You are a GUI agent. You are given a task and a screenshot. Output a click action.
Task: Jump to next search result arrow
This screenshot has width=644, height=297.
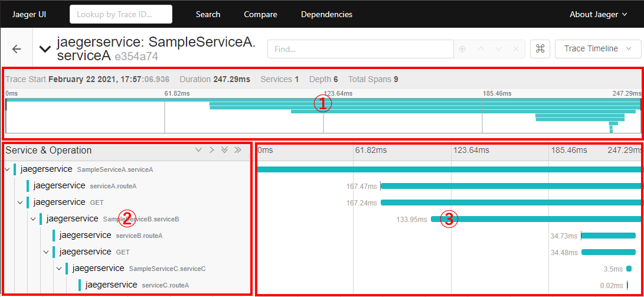pos(499,49)
